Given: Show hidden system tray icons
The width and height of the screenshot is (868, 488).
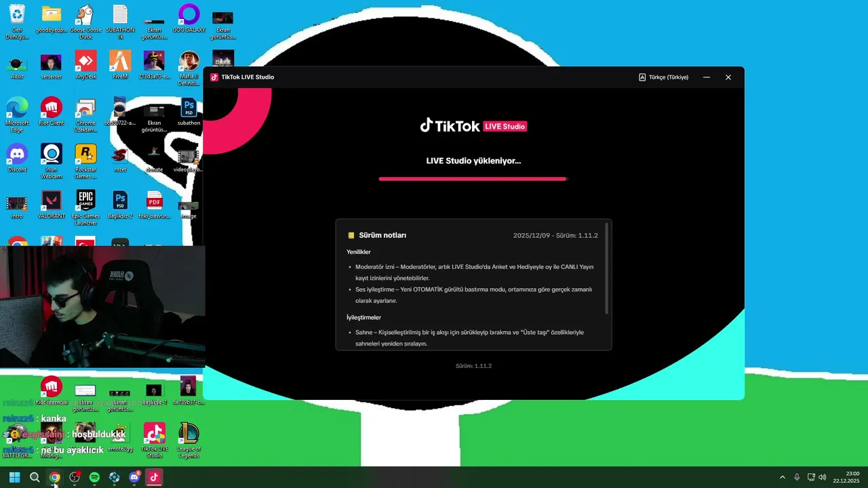Looking at the screenshot, I should [782, 477].
